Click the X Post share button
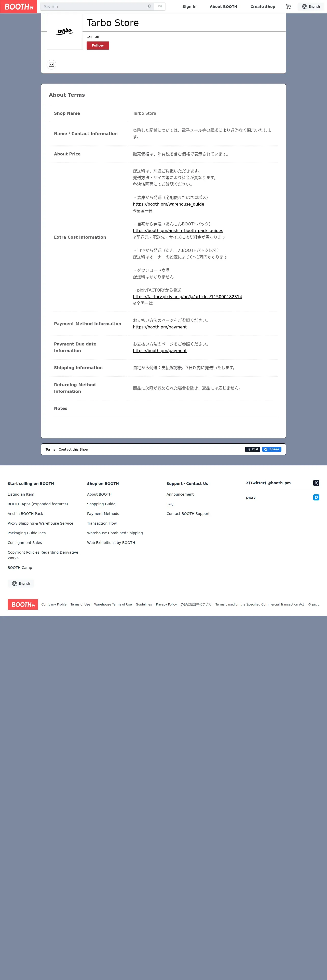The image size is (327, 980). [252, 449]
